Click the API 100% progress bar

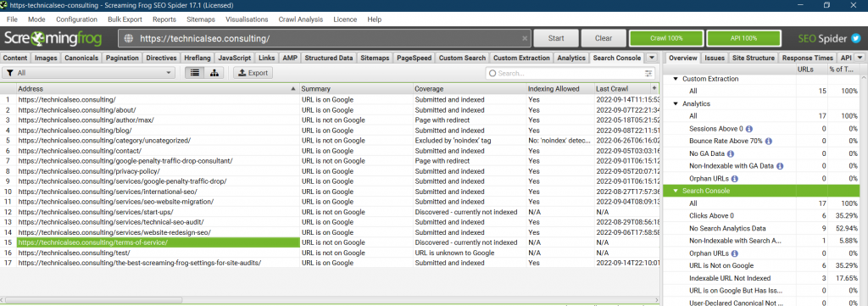[743, 39]
